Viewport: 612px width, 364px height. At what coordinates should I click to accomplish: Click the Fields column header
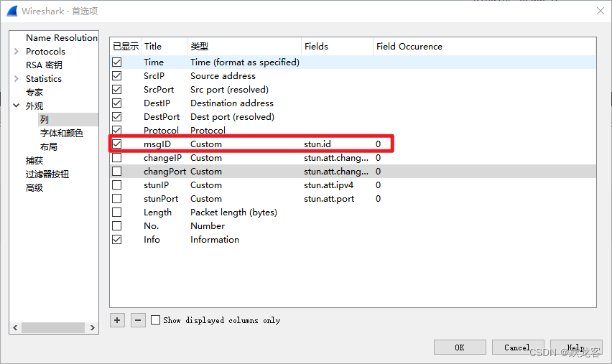[x=337, y=47]
